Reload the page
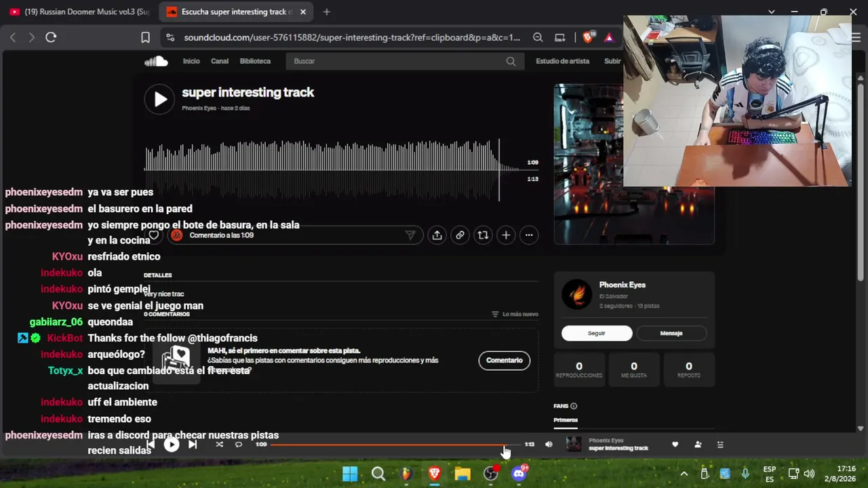Viewport: 868px width, 488px height. point(51,37)
